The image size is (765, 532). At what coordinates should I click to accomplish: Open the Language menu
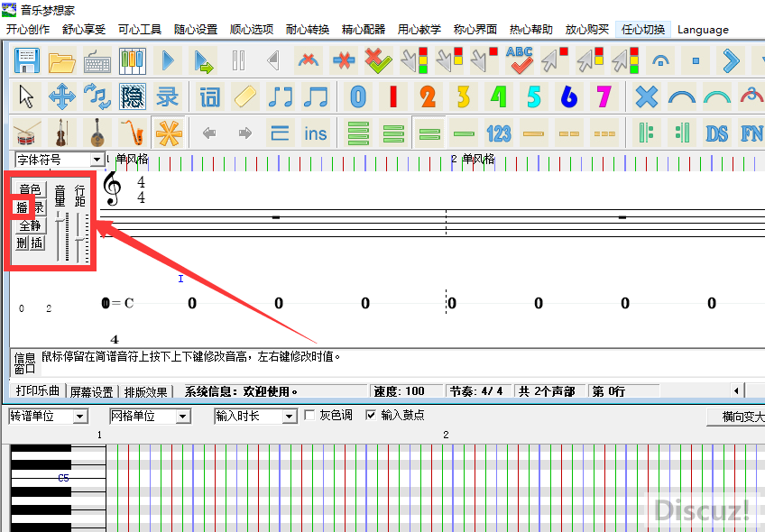click(x=703, y=29)
